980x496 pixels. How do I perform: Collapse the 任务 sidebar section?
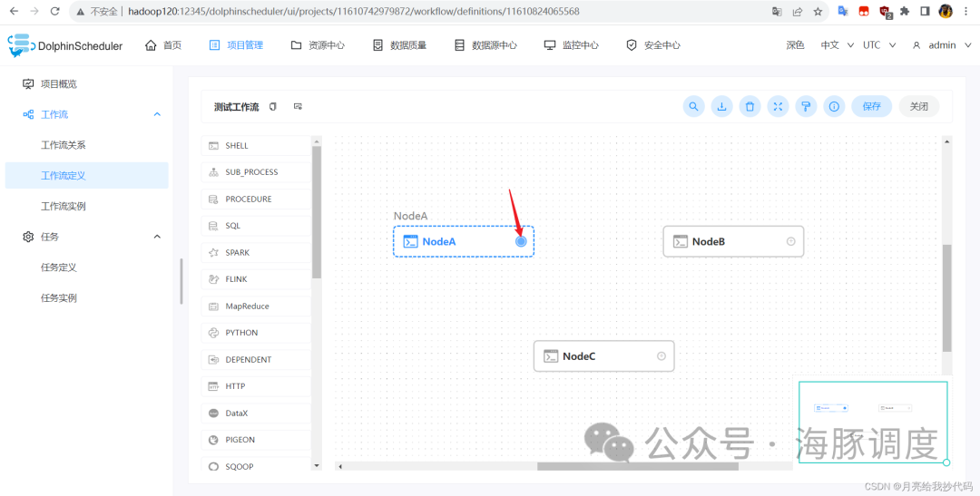point(157,237)
